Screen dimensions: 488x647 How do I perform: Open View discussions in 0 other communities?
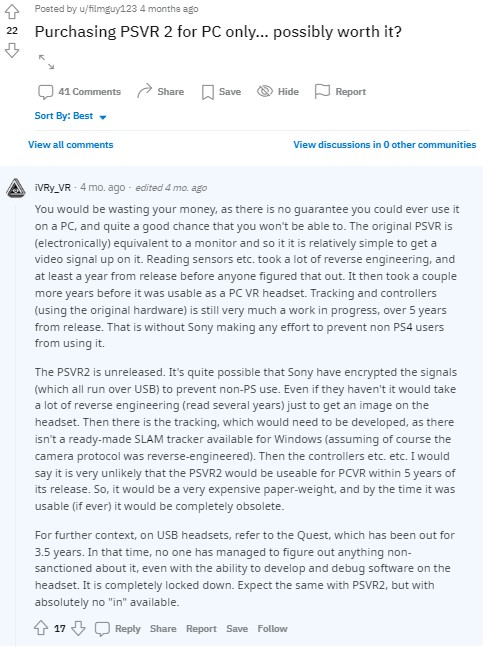[384, 145]
